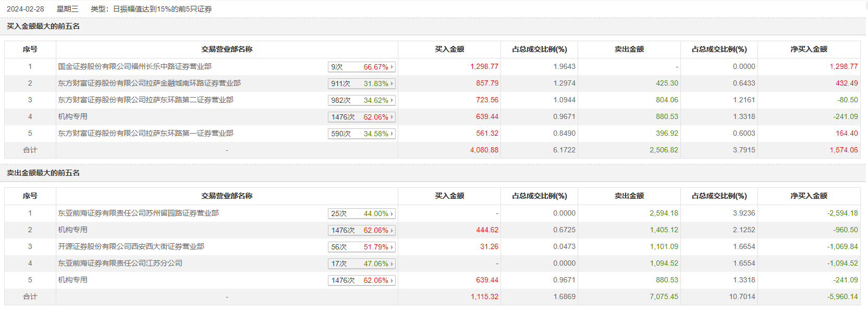
Task: Open 东方财富拉萨金融城南环路证券营业部 link
Action: [x=149, y=83]
